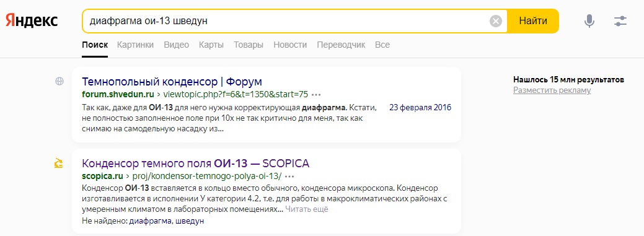Clear the search query with the X icon
The width and height of the screenshot is (644, 236).
[x=496, y=21]
